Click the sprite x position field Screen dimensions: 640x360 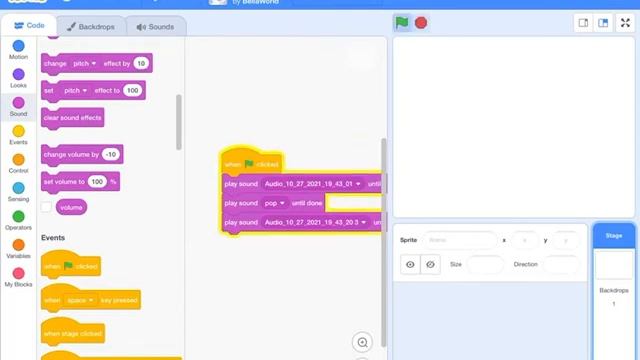(524, 240)
